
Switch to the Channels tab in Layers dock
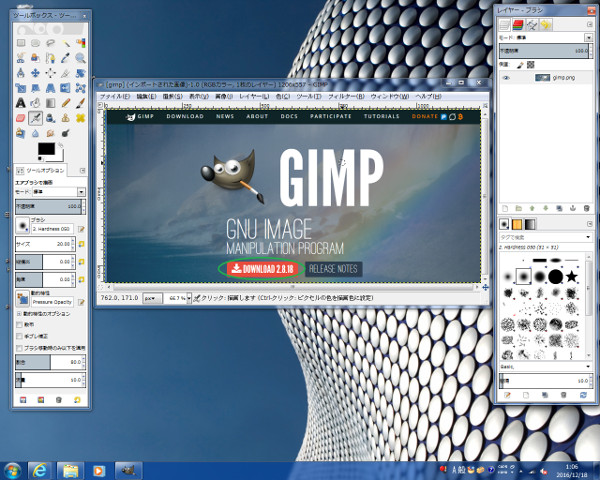[518, 25]
